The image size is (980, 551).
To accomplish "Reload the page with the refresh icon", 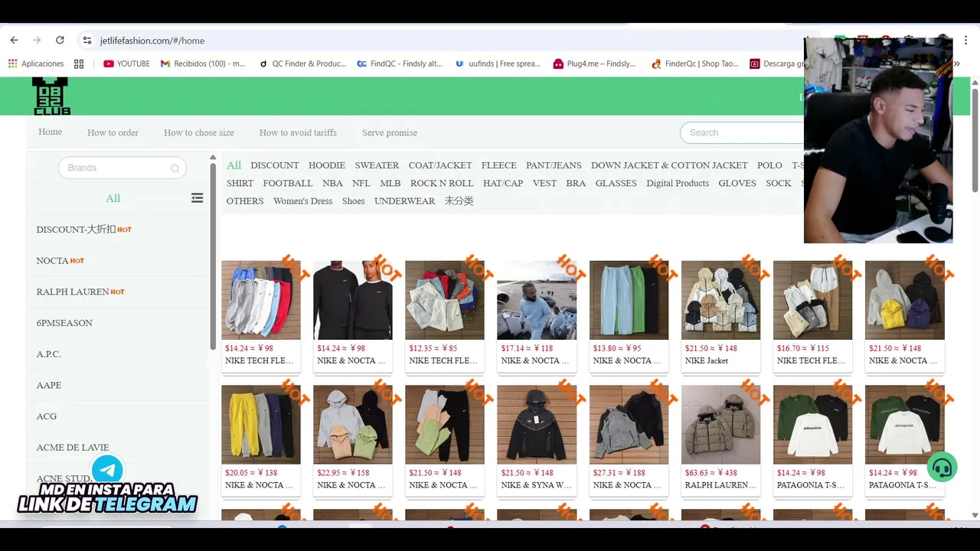I will coord(60,41).
